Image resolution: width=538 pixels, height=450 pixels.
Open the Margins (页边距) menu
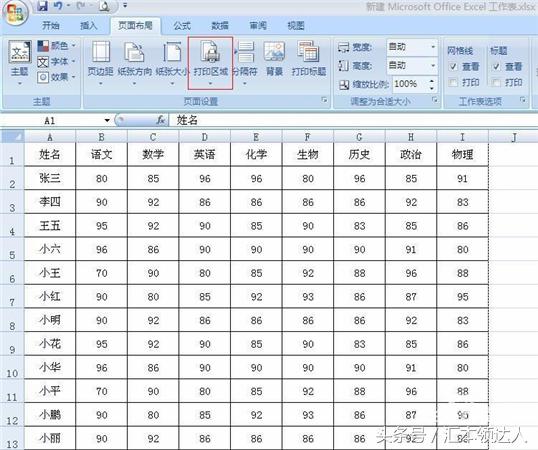pos(101,63)
